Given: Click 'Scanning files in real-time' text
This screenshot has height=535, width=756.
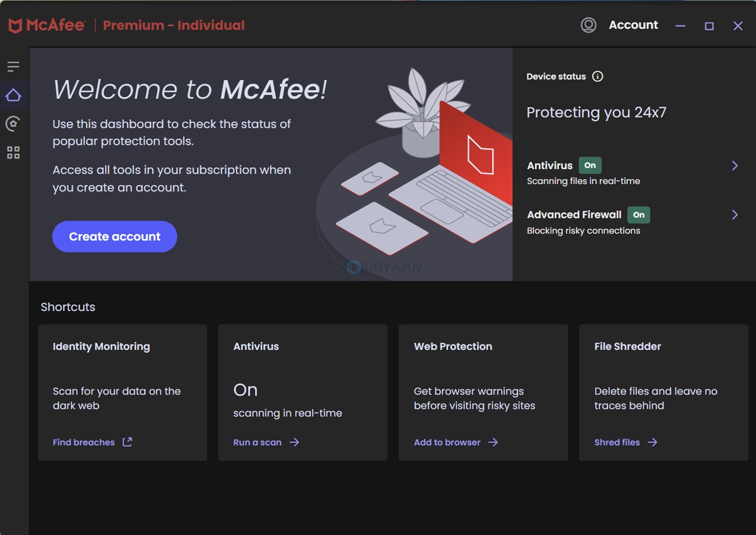Looking at the screenshot, I should pyautogui.click(x=583, y=181).
